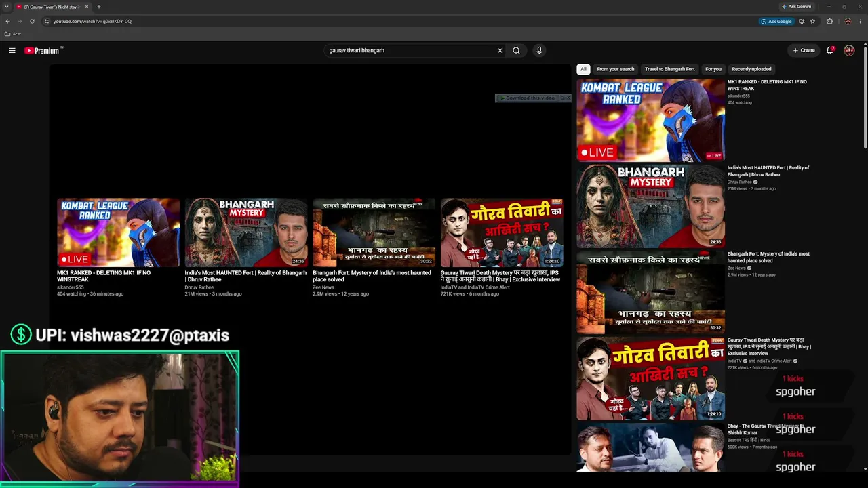The image size is (868, 488).
Task: Select the From your search chip
Action: 616,69
